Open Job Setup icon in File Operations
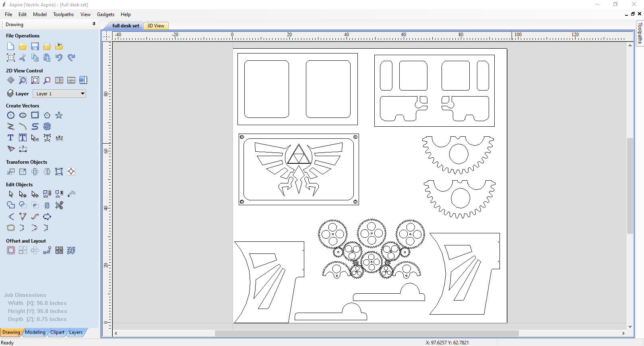644x346 pixels. [x=11, y=58]
